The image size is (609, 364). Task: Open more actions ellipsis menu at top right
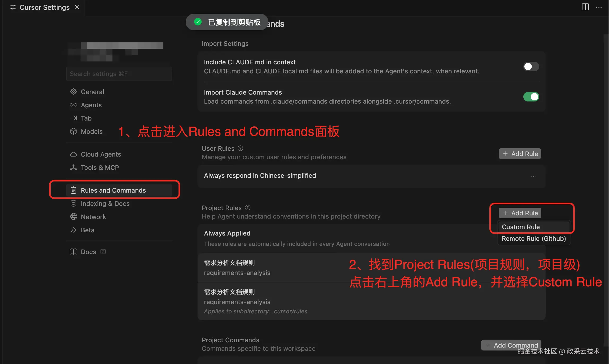[x=599, y=7]
